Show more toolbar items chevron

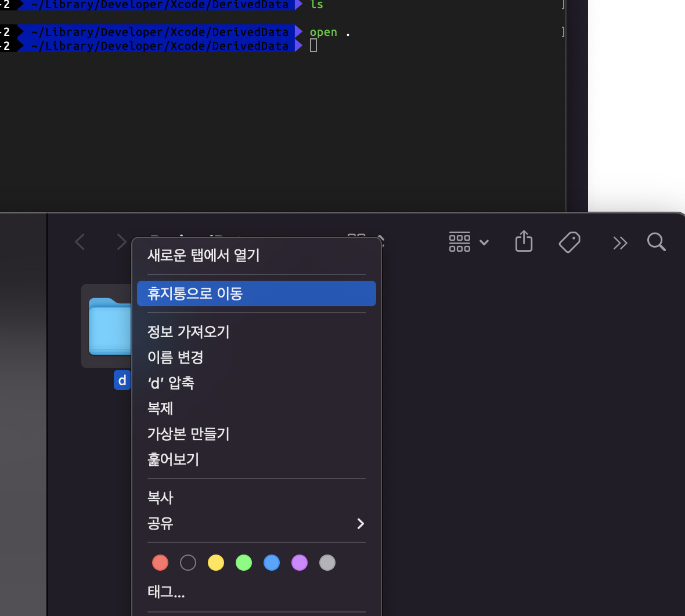[x=620, y=242]
